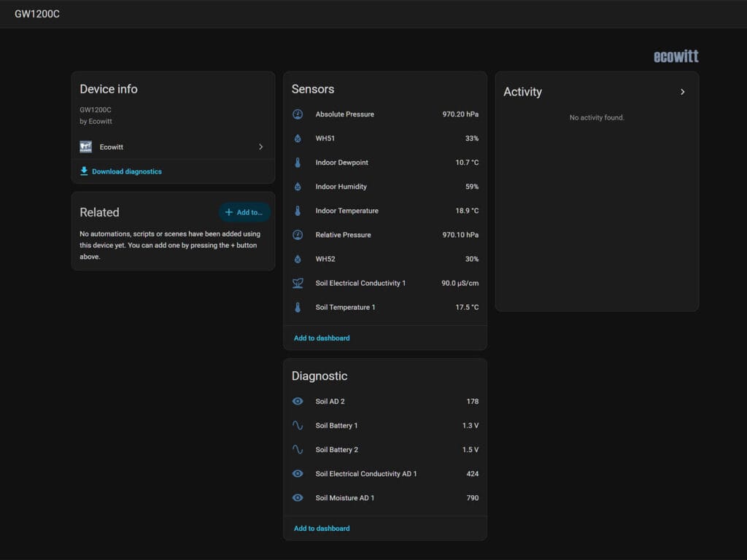The height and width of the screenshot is (560, 747).
Task: Click the 33% WH51 value
Action: (x=472, y=139)
